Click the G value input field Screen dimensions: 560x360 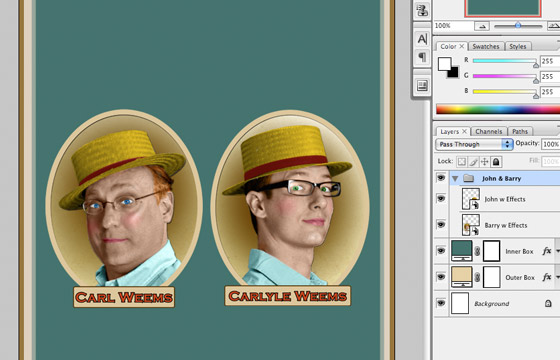click(x=550, y=76)
